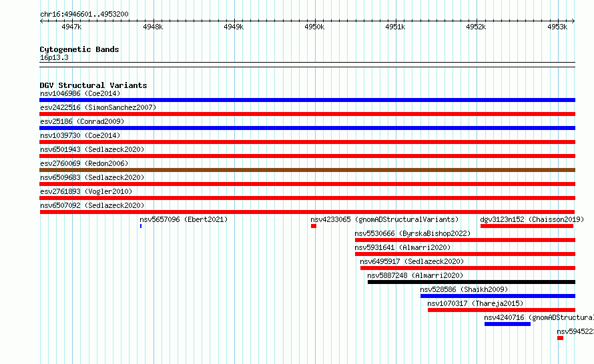Click the 4947k ruler position

click(71, 27)
